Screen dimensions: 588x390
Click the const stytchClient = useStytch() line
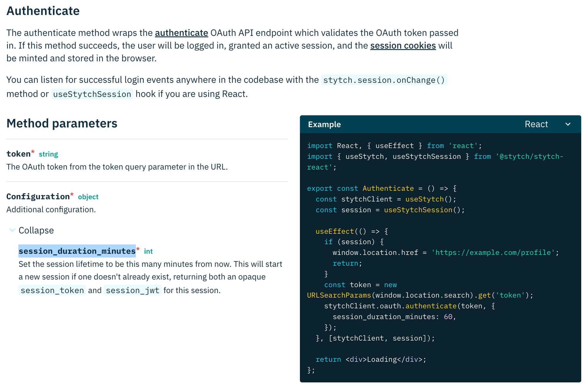(x=386, y=199)
